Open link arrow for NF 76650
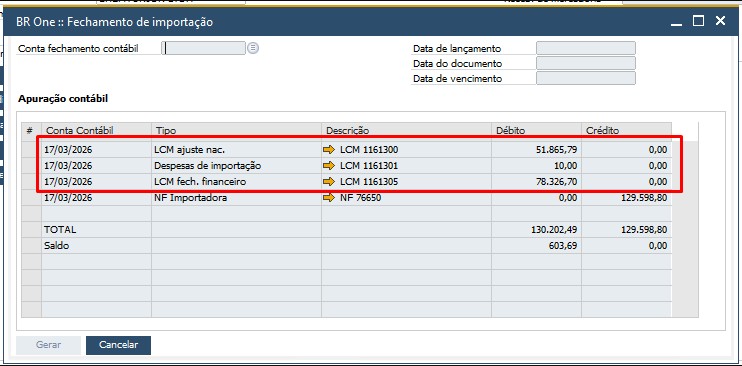The image size is (742, 366). click(328, 197)
